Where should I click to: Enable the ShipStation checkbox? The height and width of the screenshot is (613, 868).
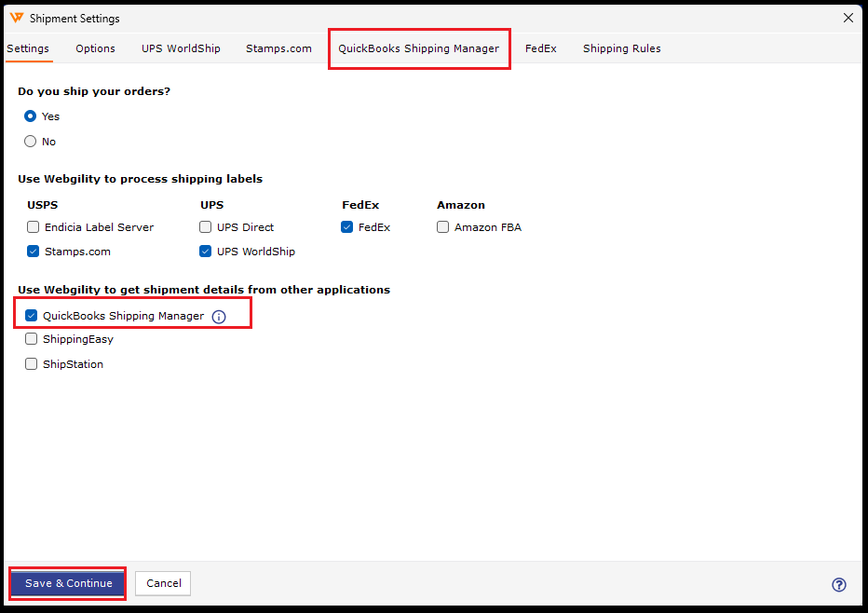point(32,364)
